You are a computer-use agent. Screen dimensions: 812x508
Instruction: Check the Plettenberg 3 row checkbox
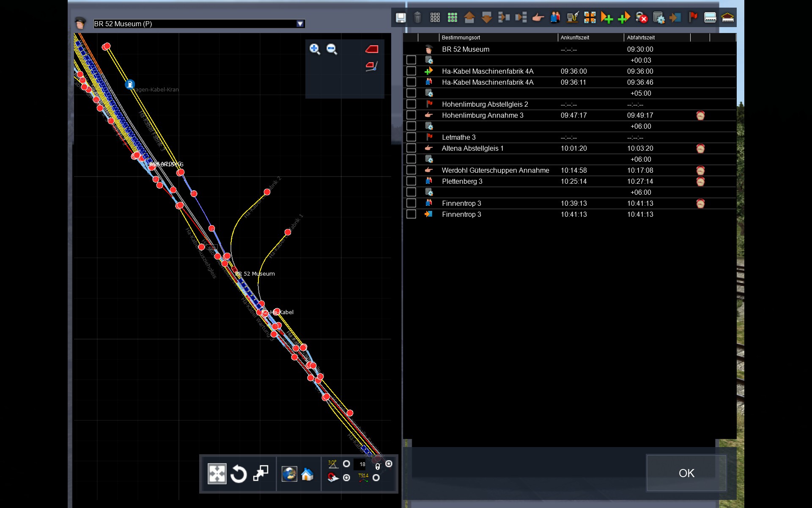pos(411,181)
